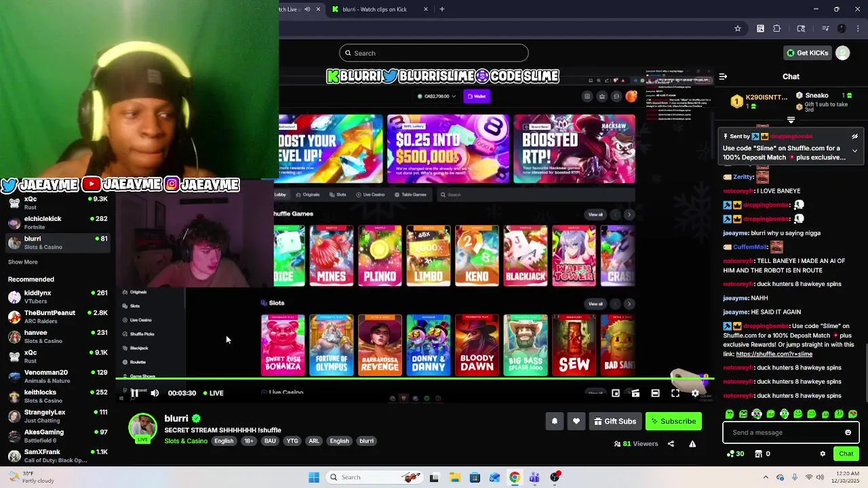
Task: Report stream via warning triangle icon
Action: tap(692, 444)
